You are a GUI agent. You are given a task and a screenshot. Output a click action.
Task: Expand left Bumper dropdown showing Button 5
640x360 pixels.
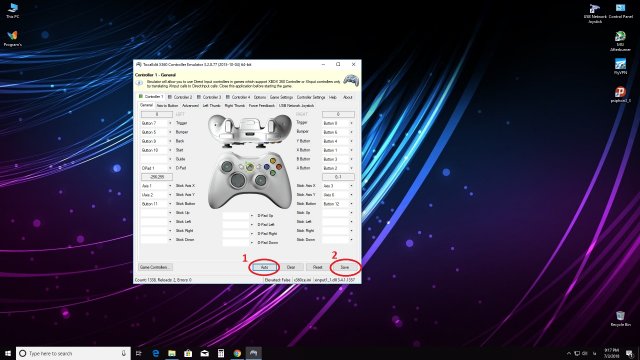click(x=170, y=132)
